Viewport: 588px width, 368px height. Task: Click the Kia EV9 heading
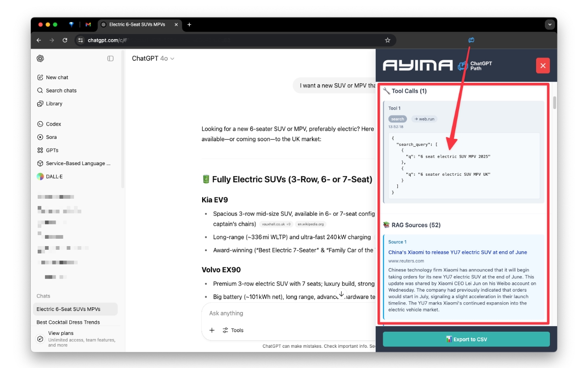tap(215, 200)
